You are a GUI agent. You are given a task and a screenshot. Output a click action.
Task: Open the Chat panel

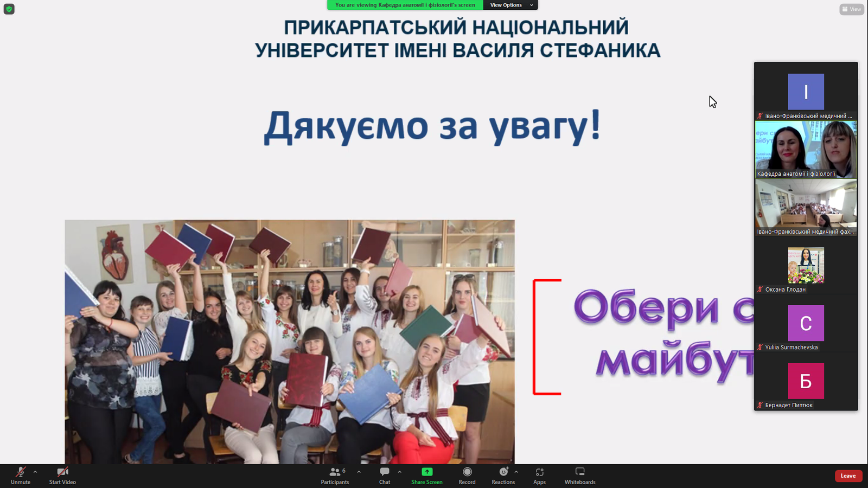[x=385, y=476]
